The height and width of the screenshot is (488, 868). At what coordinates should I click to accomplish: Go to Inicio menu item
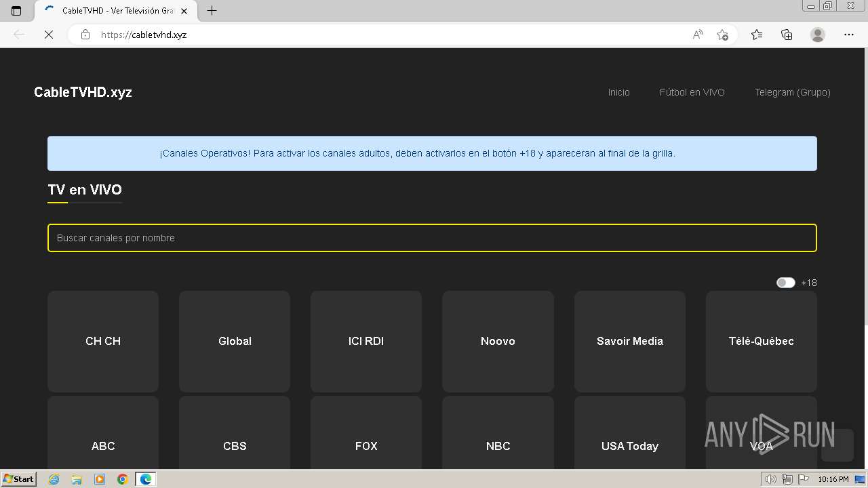click(x=618, y=92)
